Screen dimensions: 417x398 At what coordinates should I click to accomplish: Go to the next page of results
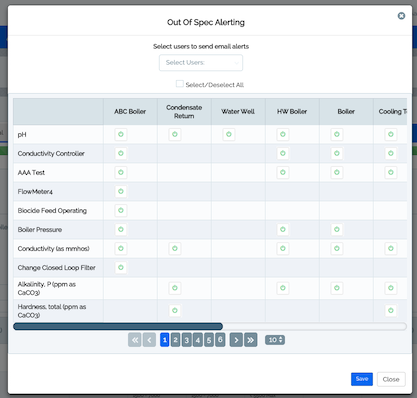coord(236,340)
